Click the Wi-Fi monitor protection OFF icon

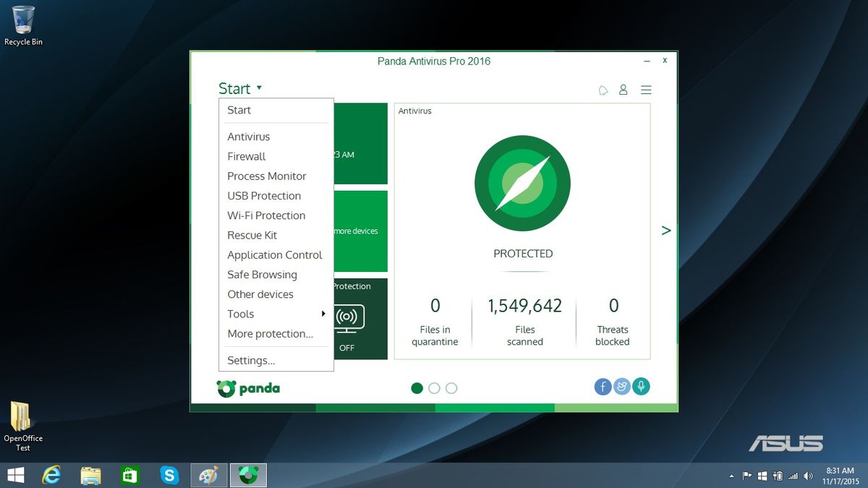[349, 318]
